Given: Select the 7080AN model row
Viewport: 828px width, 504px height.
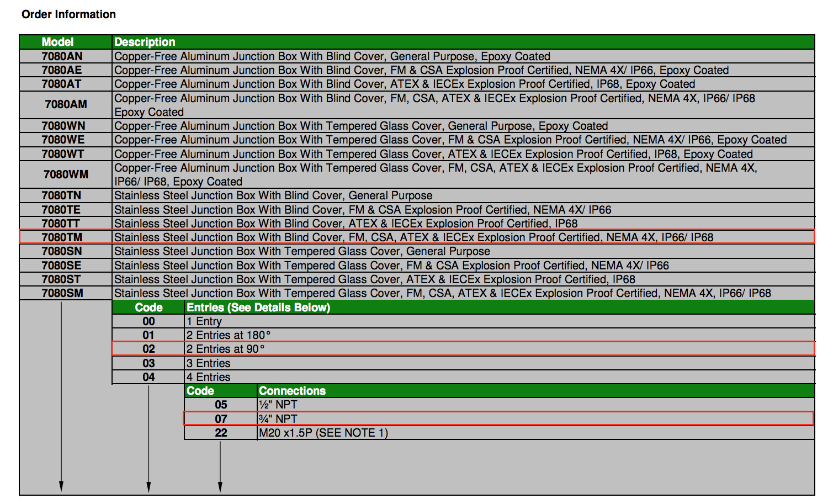Looking at the screenshot, I should [x=417, y=56].
